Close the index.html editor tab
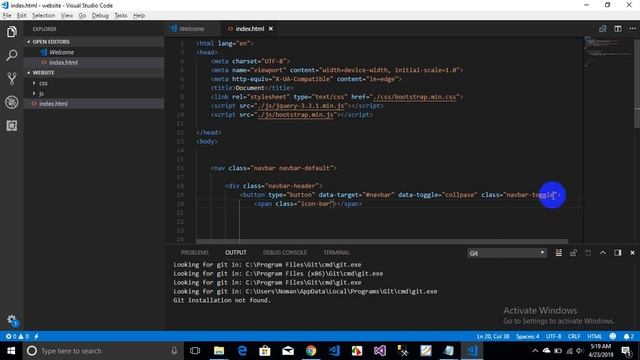The width and height of the screenshot is (640, 360). [271, 29]
